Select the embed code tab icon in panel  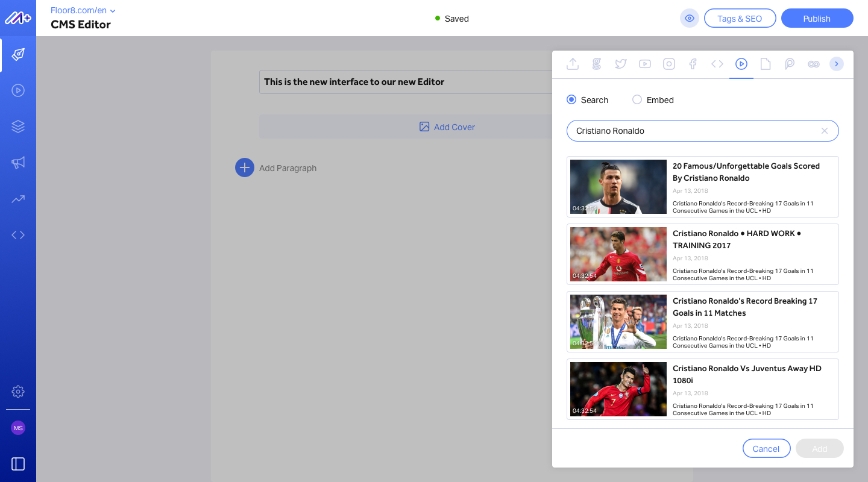717,64
